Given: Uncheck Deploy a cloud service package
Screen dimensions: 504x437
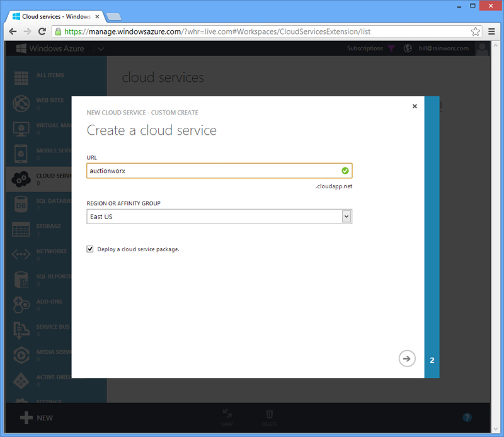Looking at the screenshot, I should pyautogui.click(x=90, y=249).
